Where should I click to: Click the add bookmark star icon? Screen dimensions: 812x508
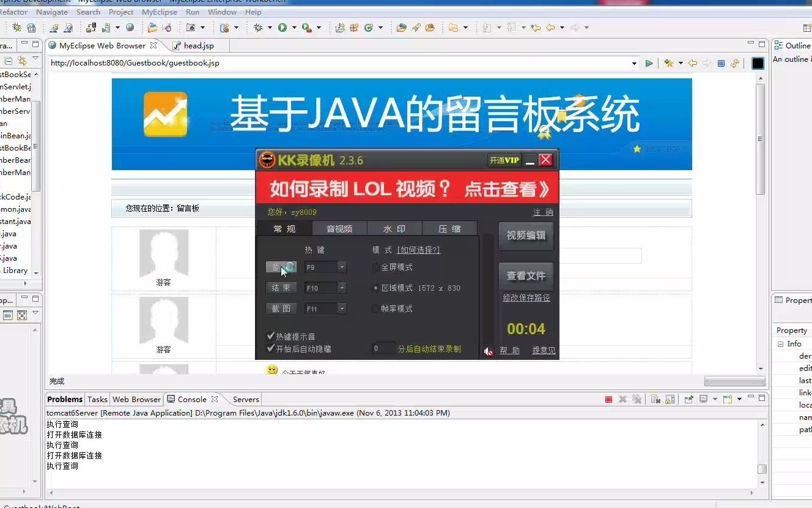tap(668, 63)
